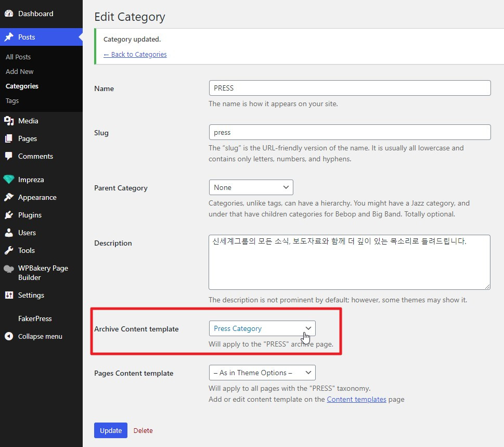Click the Comments speech bubble icon
This screenshot has width=504, height=447.
[9, 156]
